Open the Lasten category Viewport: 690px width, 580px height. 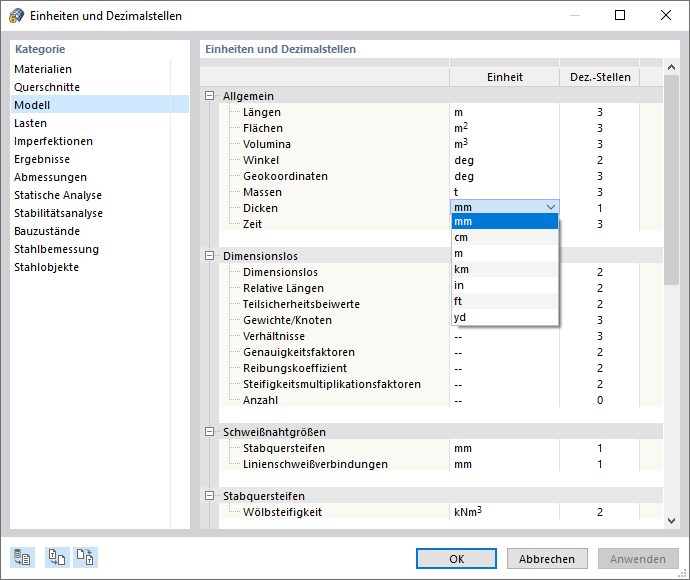point(30,123)
